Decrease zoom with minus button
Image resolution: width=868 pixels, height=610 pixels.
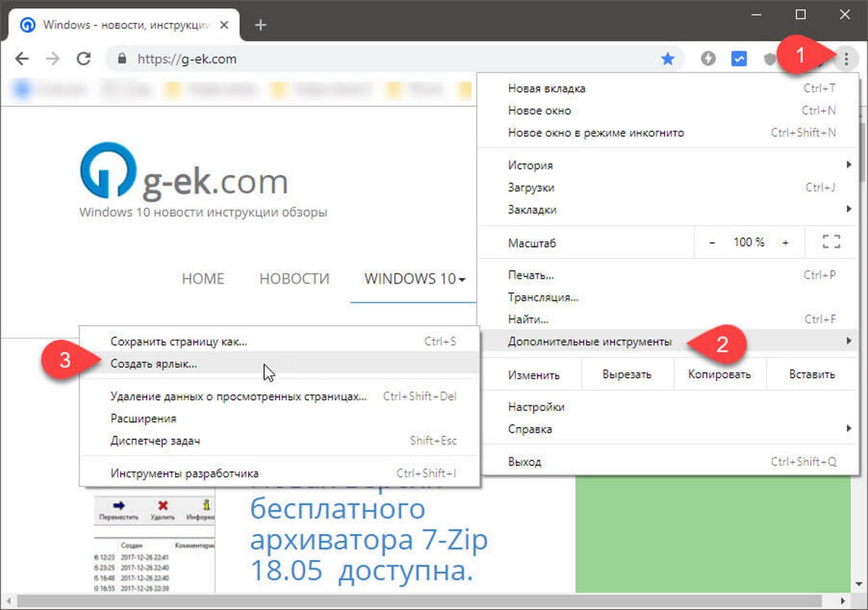tap(712, 243)
